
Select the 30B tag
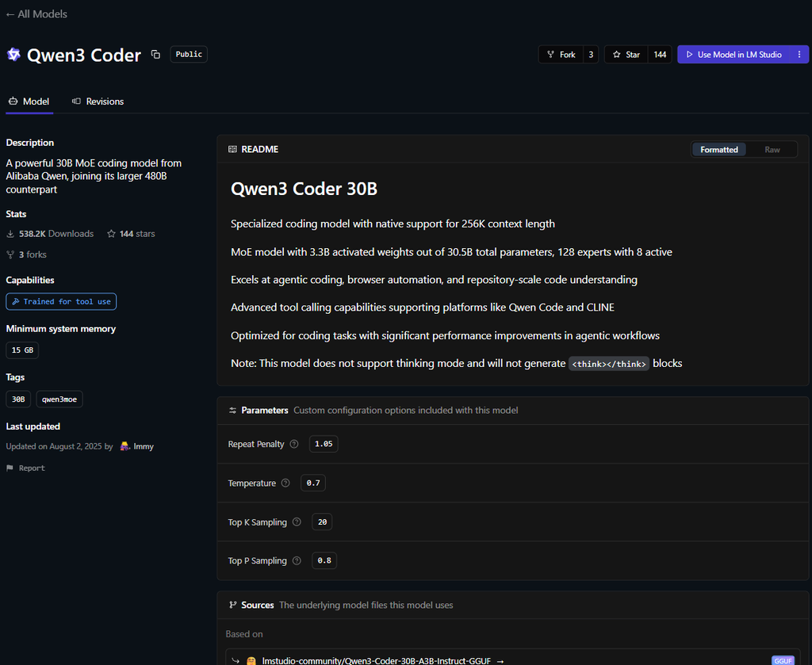click(18, 399)
